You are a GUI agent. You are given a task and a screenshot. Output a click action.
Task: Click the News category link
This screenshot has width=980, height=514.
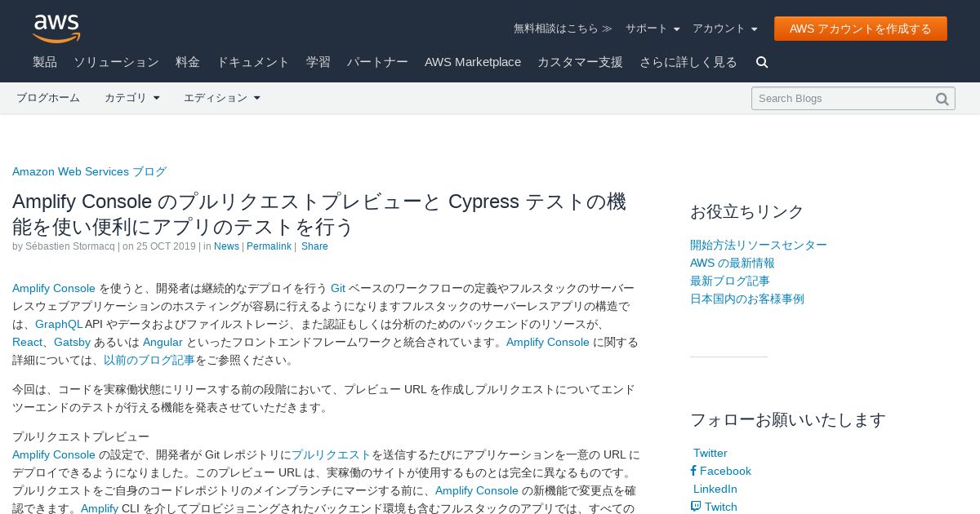(226, 246)
